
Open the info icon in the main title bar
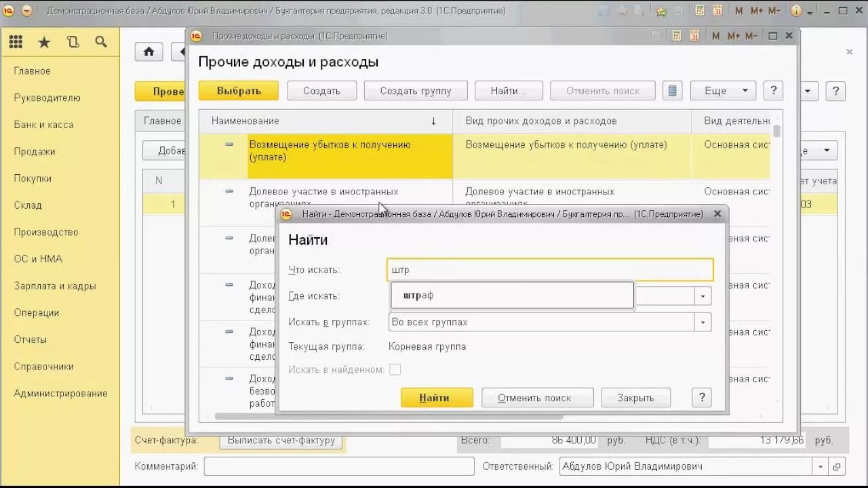pyautogui.click(x=796, y=11)
